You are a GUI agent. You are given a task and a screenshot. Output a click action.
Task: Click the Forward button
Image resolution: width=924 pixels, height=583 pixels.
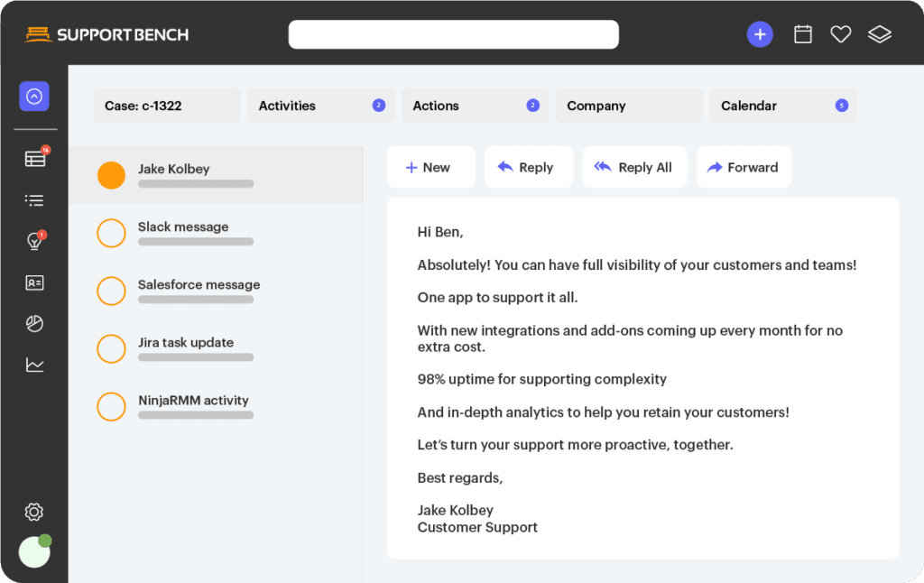744,167
